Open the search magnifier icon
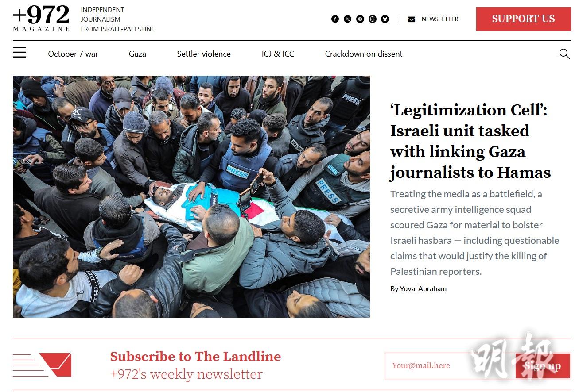This screenshot has width=579, height=392. pos(564,54)
